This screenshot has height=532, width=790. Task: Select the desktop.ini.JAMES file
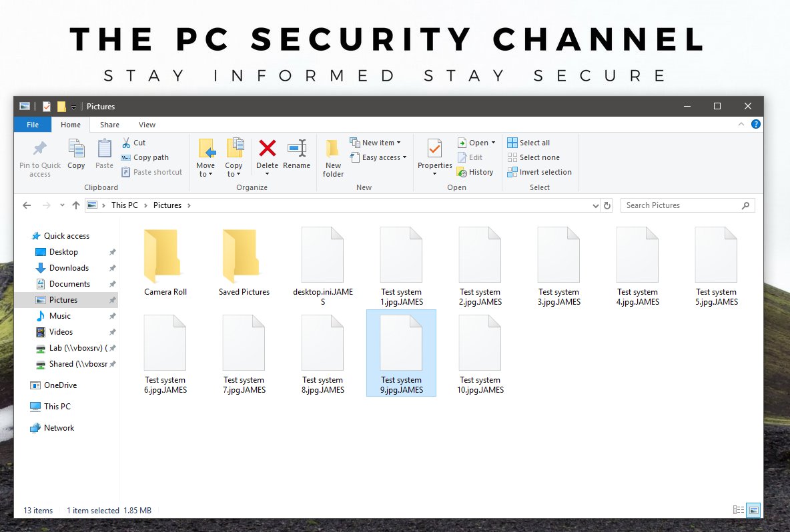[322, 267]
